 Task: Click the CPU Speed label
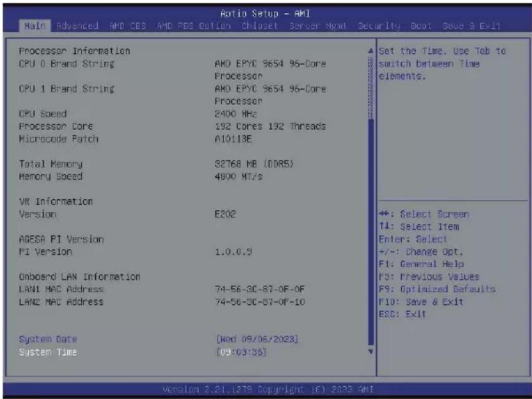(x=43, y=114)
